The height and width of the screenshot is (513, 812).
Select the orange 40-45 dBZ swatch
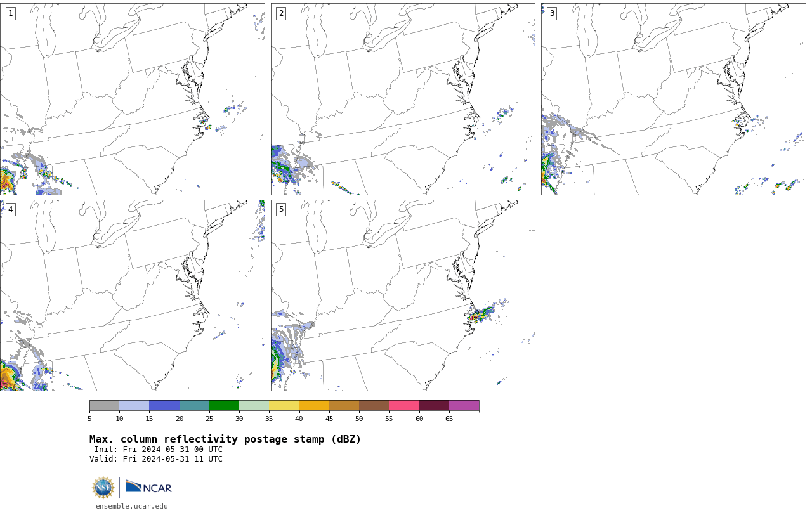(x=314, y=406)
